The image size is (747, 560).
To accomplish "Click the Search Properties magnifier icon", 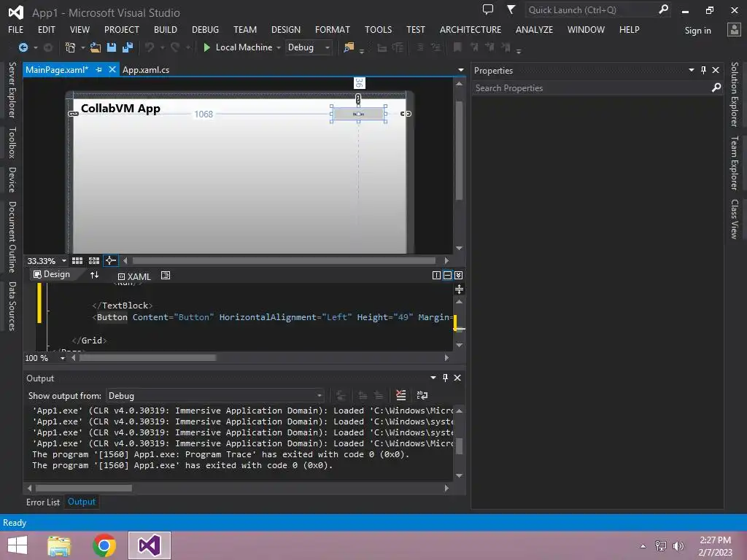I will [716, 87].
